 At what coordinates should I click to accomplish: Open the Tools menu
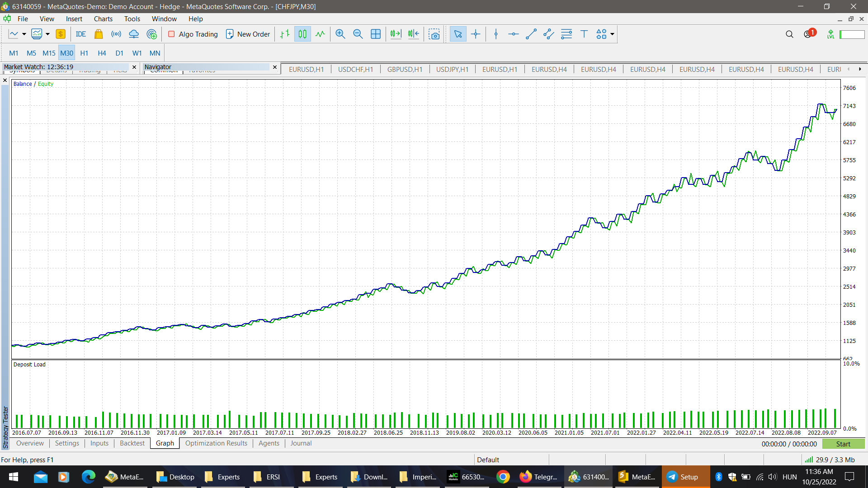(x=132, y=19)
